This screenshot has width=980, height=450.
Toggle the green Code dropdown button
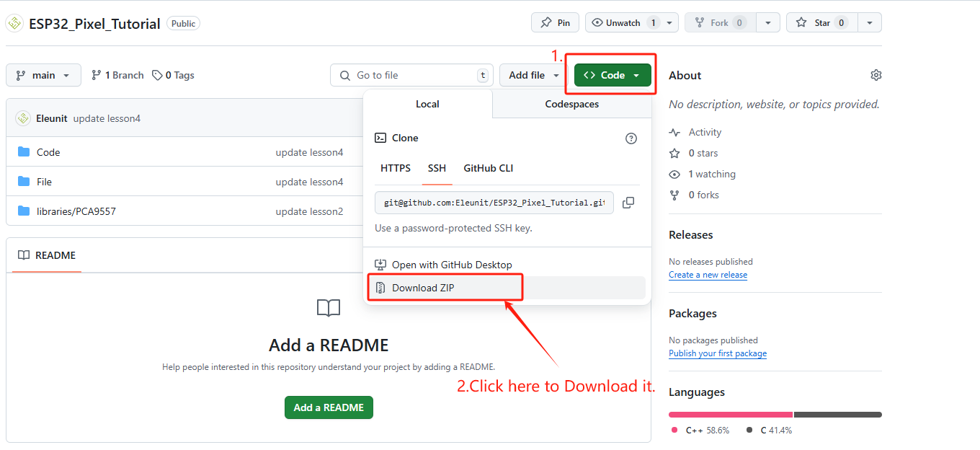[x=612, y=75]
